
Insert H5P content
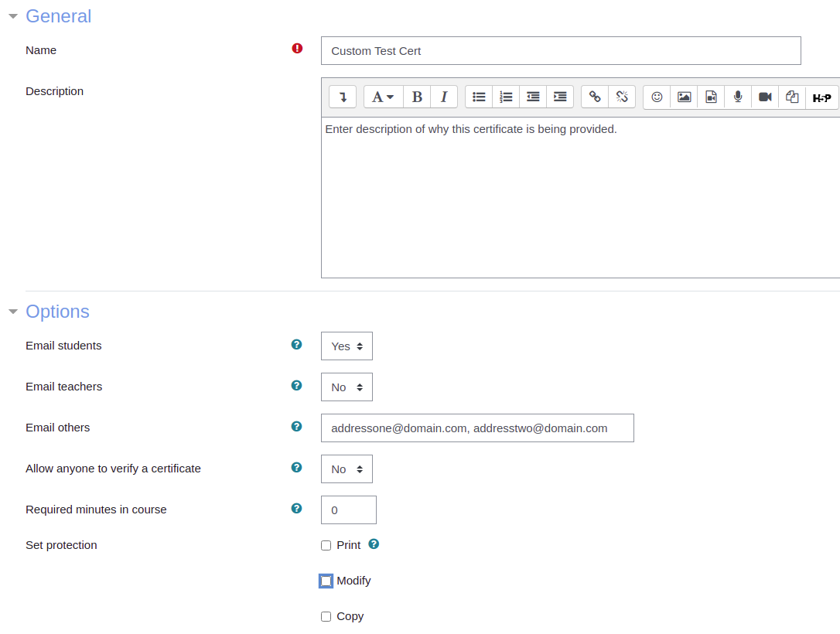(821, 97)
